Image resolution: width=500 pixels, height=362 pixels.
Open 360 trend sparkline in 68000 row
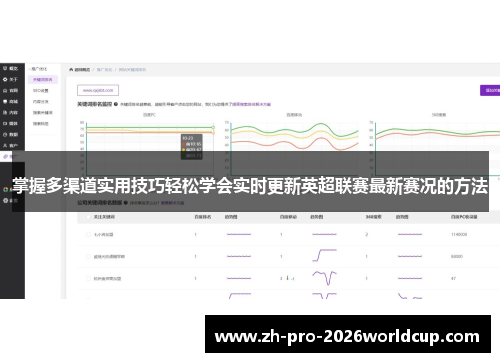(410, 256)
